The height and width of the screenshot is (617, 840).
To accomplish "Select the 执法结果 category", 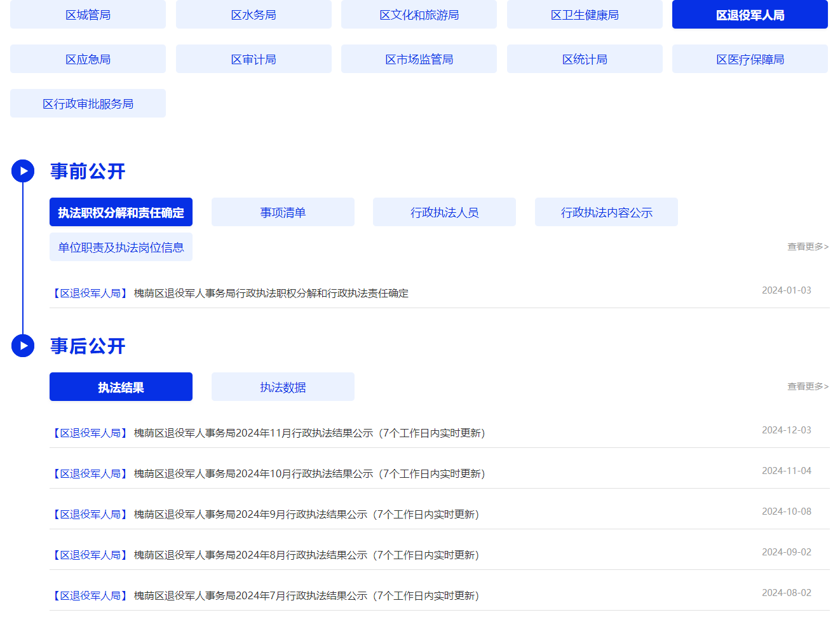I will pyautogui.click(x=121, y=387).
